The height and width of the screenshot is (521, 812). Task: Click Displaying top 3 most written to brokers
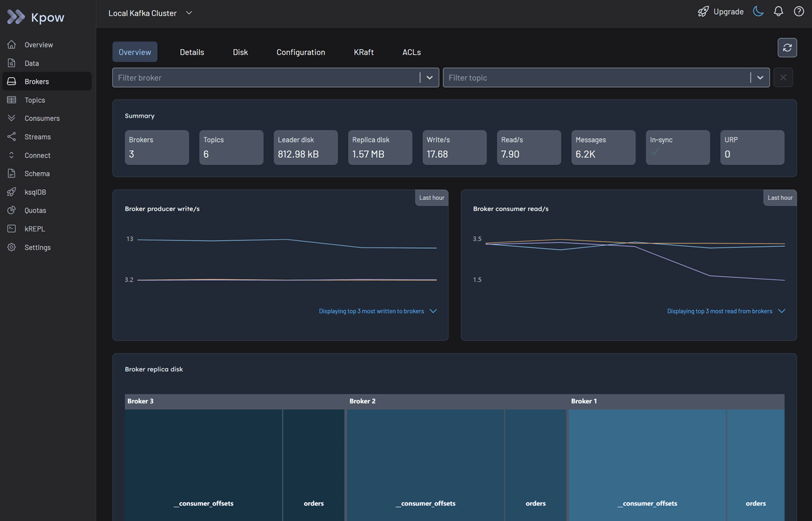pyautogui.click(x=371, y=311)
